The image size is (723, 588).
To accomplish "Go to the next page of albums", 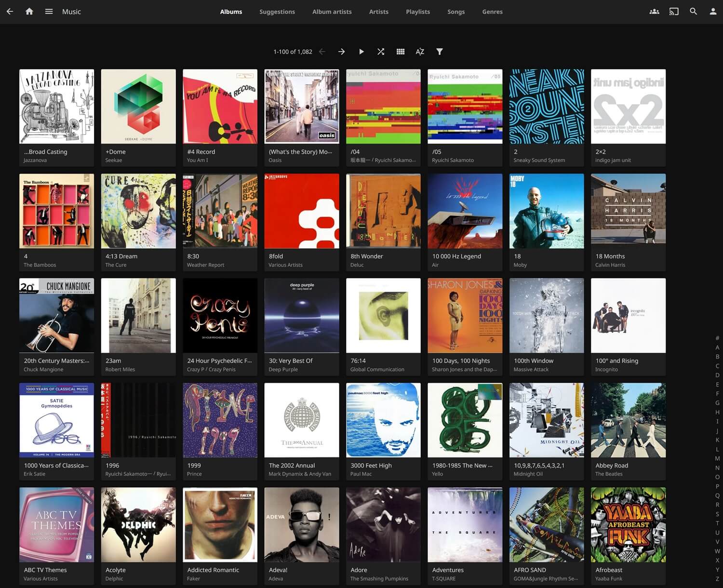I will coord(341,51).
